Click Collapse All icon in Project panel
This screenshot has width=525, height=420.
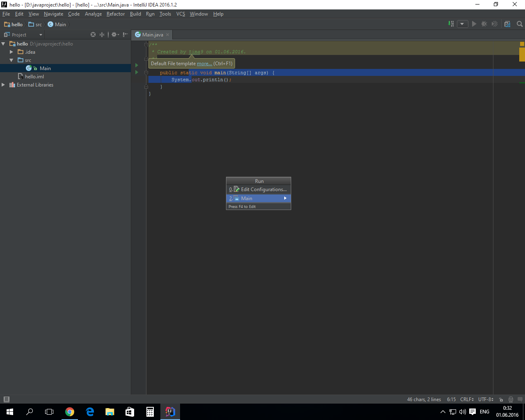(x=102, y=35)
